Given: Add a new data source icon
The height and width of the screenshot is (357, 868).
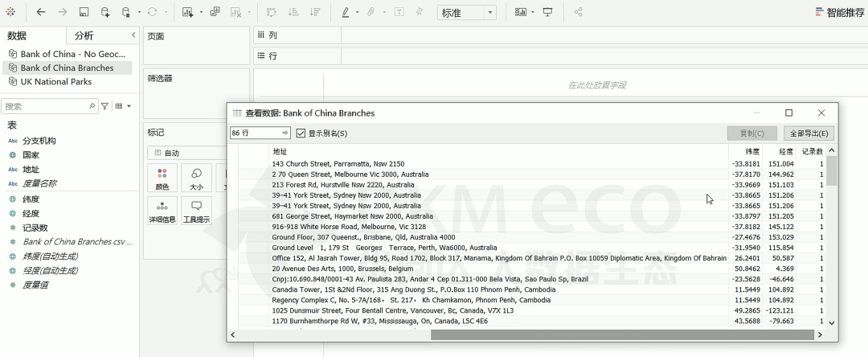Looking at the screenshot, I should pyautogui.click(x=105, y=11).
